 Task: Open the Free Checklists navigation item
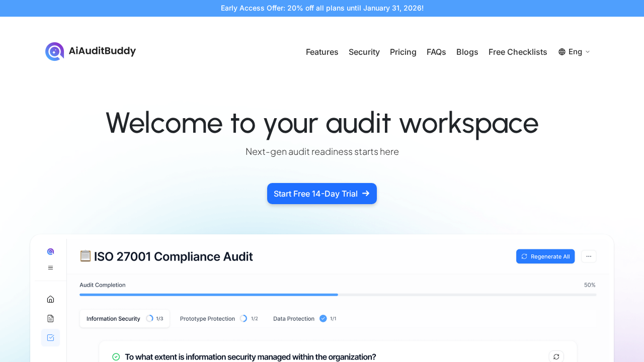[518, 52]
